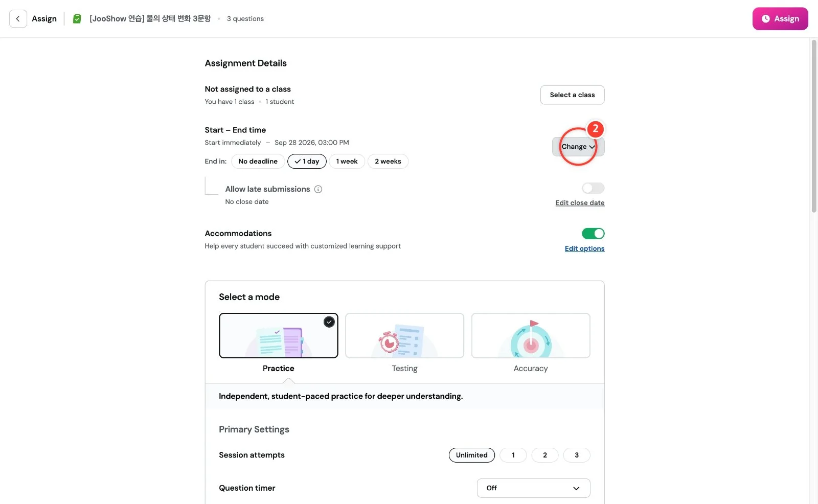
Task: Select Practice mode card
Action: click(x=279, y=336)
